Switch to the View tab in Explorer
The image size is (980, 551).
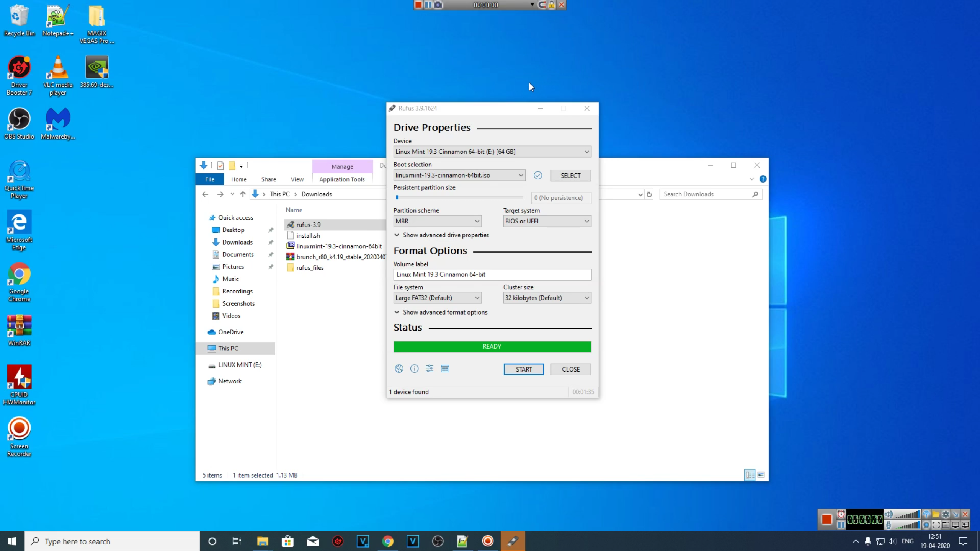point(297,179)
